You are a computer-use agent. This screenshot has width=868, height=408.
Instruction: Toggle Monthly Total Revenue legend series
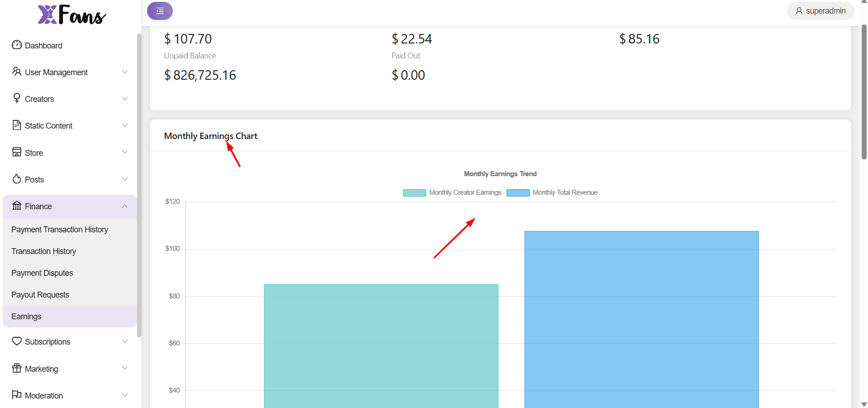(552, 192)
